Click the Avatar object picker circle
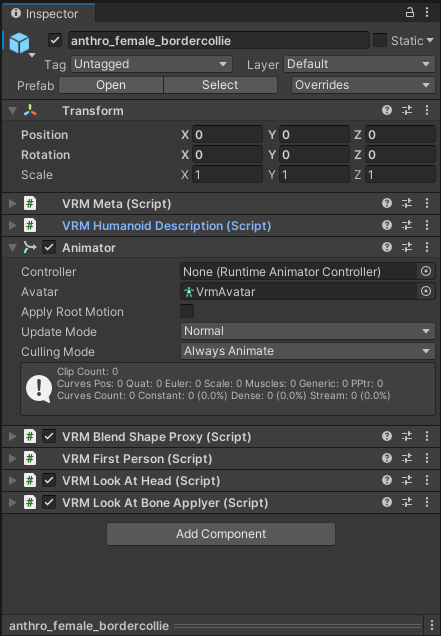 426,291
